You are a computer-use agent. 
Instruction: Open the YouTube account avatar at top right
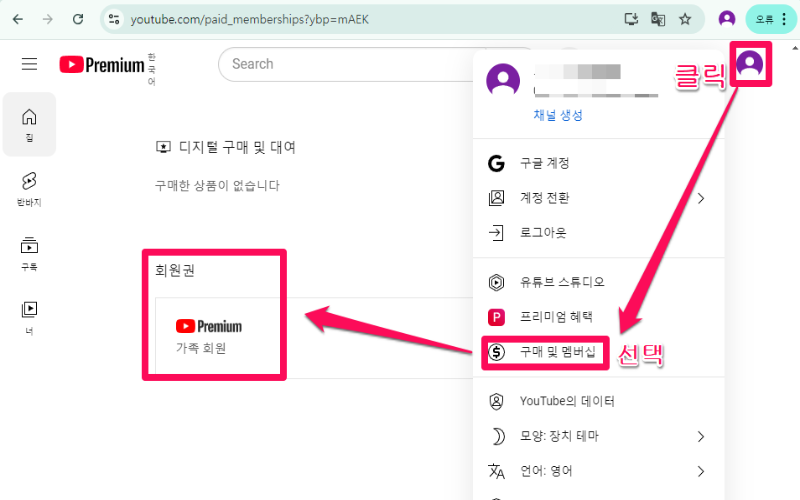[749, 64]
